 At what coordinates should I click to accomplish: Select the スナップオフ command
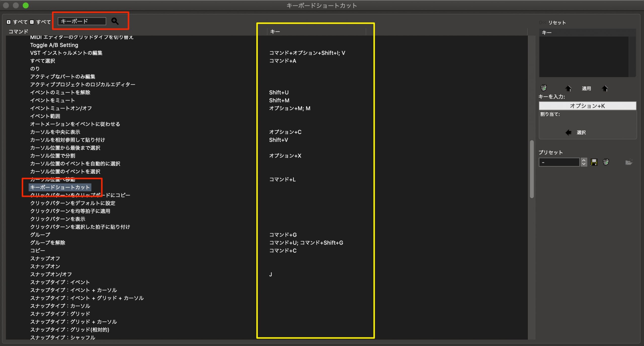tap(45, 259)
